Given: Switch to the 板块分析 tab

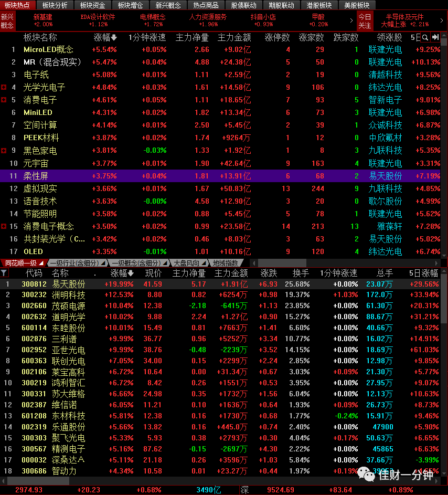Looking at the screenshot, I should click(55, 5).
